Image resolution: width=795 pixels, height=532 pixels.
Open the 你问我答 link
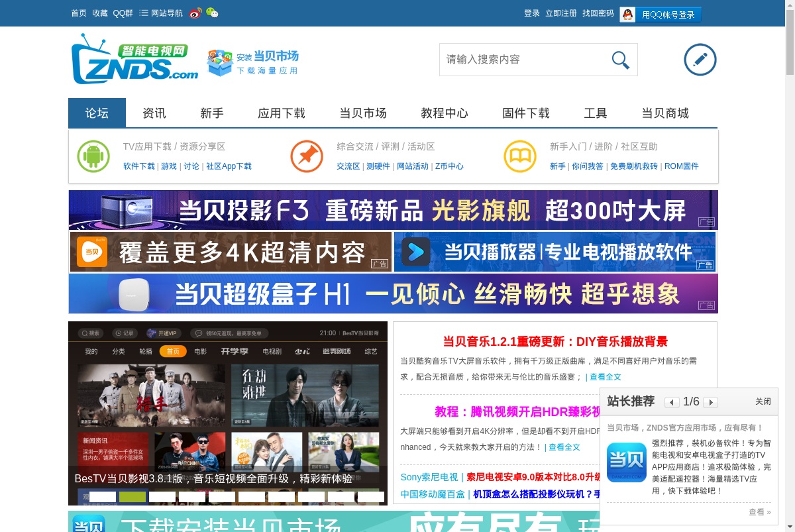click(x=588, y=166)
